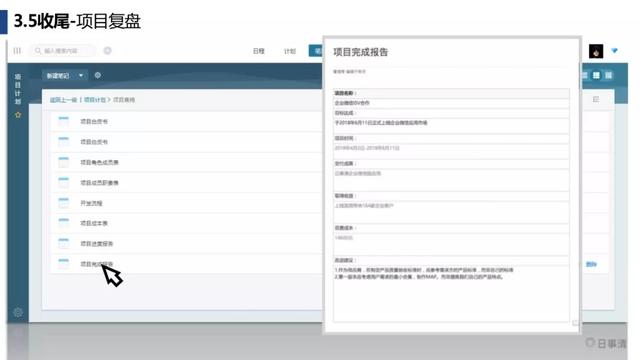The height and width of the screenshot is (360, 640).
Task: Click the 新建笔记 button
Action: click(x=58, y=76)
